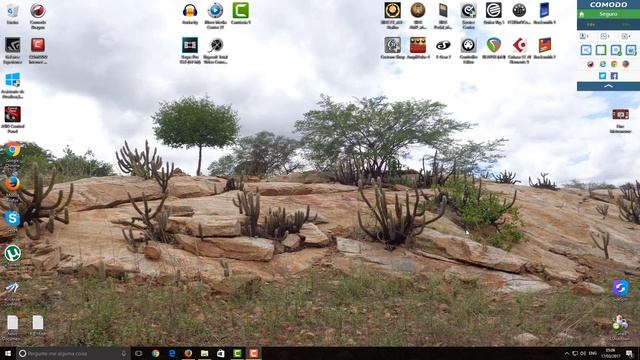Switch to green Camtasia taskbar app
Image resolution: width=640 pixels, height=360 pixels.
point(237,353)
